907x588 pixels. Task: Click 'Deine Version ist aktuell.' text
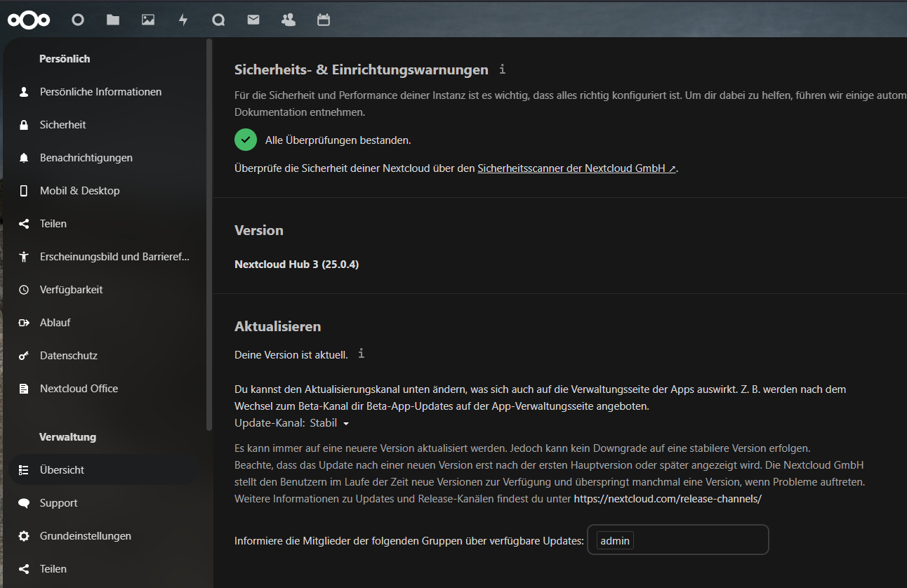click(291, 355)
